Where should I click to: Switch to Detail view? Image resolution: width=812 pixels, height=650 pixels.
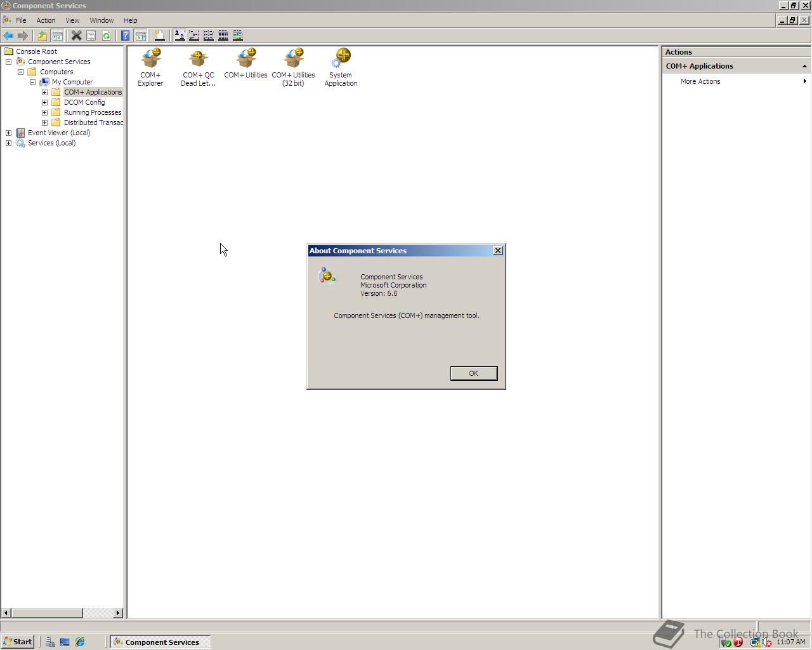223,36
